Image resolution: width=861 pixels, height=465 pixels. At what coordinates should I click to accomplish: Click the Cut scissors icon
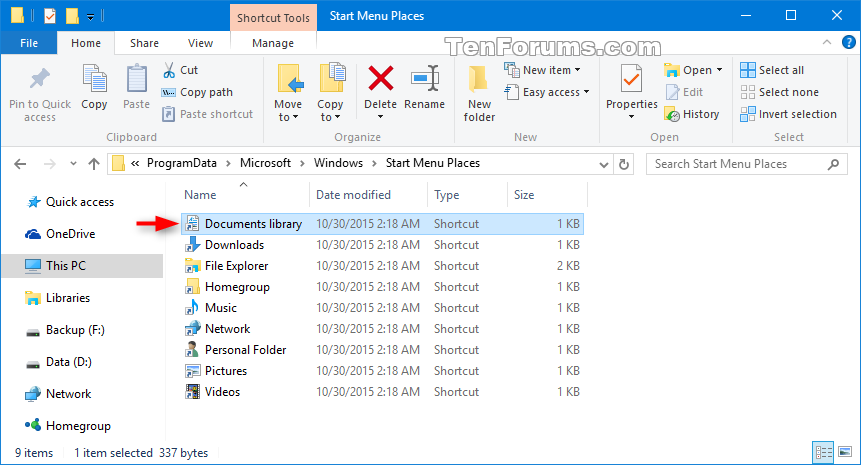click(x=169, y=70)
